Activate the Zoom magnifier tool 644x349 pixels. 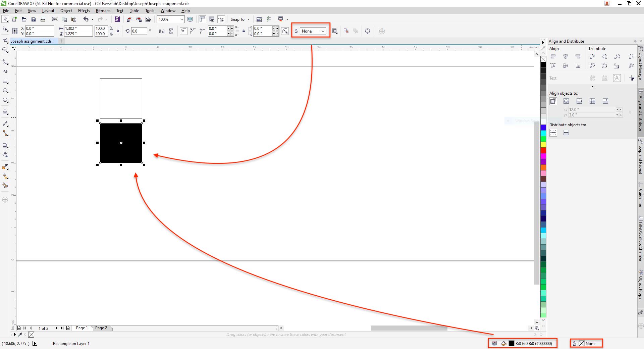[x=5, y=50]
